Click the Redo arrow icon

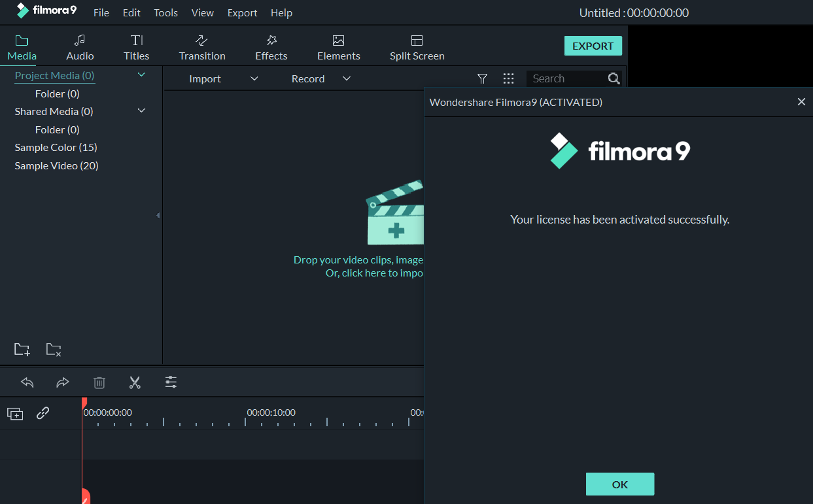(63, 382)
